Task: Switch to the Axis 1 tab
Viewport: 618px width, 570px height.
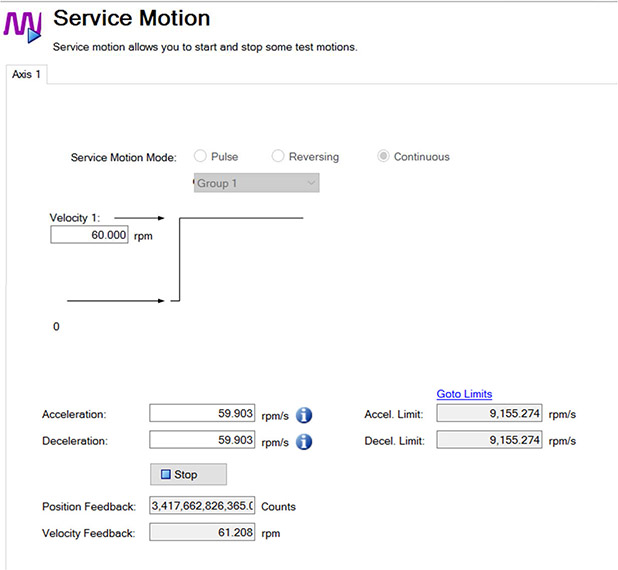Action: 26,74
